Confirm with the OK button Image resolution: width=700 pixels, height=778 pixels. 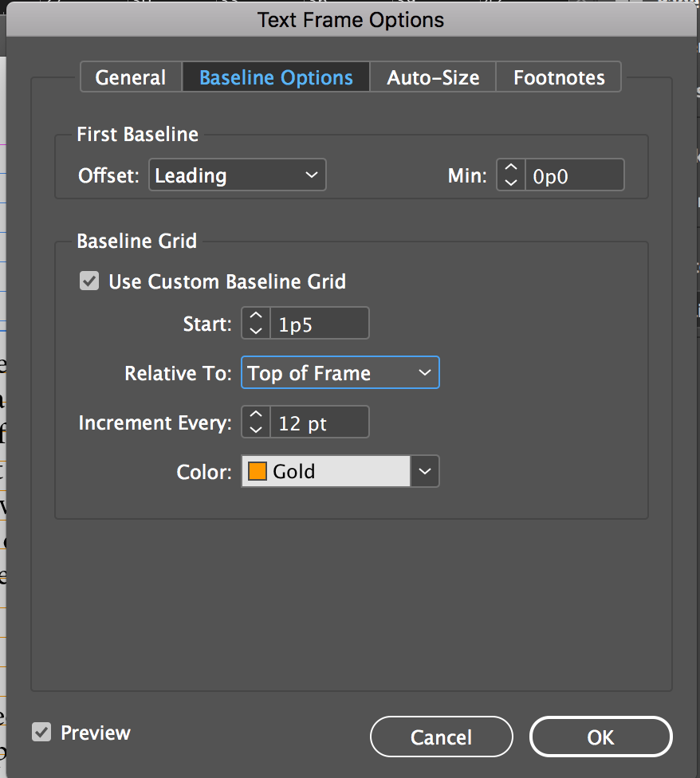click(x=600, y=737)
